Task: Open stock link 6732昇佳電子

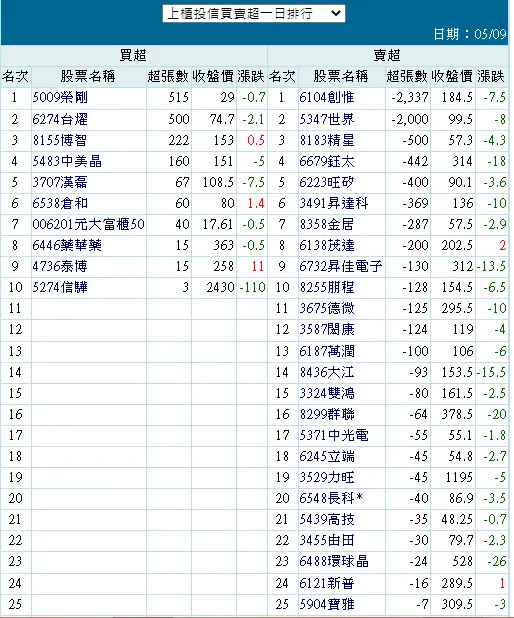Action: (x=341, y=266)
